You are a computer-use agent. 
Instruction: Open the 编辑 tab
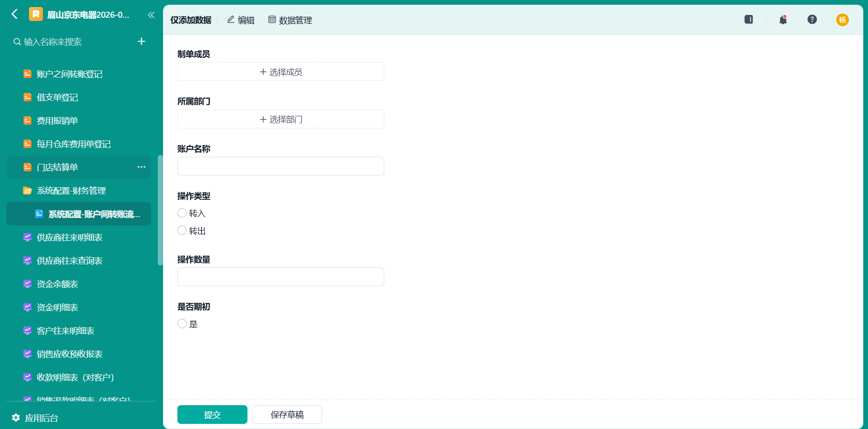(x=240, y=20)
